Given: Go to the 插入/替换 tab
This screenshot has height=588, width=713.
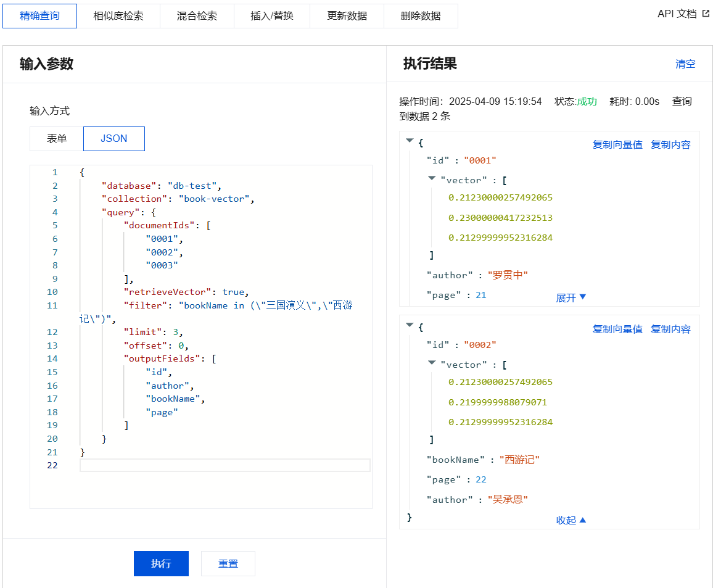Looking at the screenshot, I should [271, 16].
